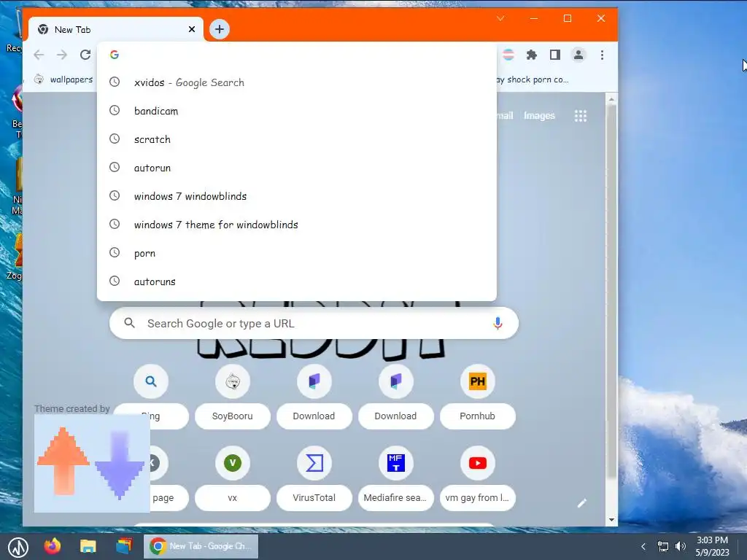Screen dimensions: 747x560
Task: Launch Firefox from the taskbar
Action: (x=53, y=546)
